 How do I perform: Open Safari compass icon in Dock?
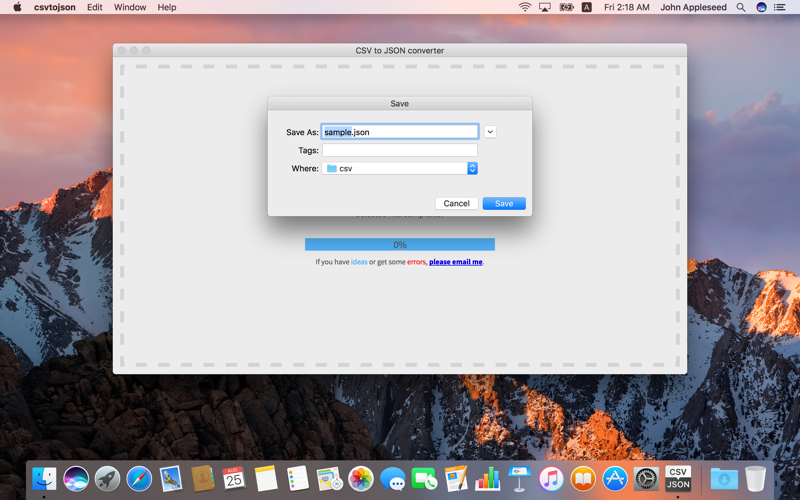(139, 479)
